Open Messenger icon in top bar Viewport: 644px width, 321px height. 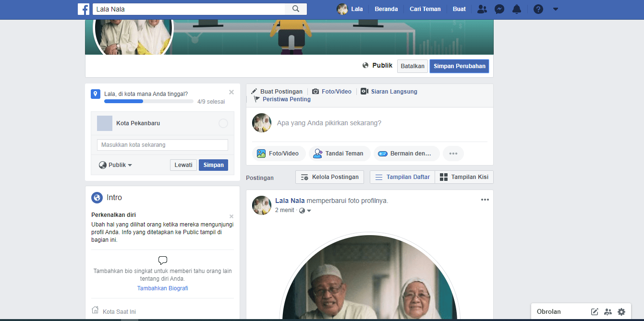(499, 9)
